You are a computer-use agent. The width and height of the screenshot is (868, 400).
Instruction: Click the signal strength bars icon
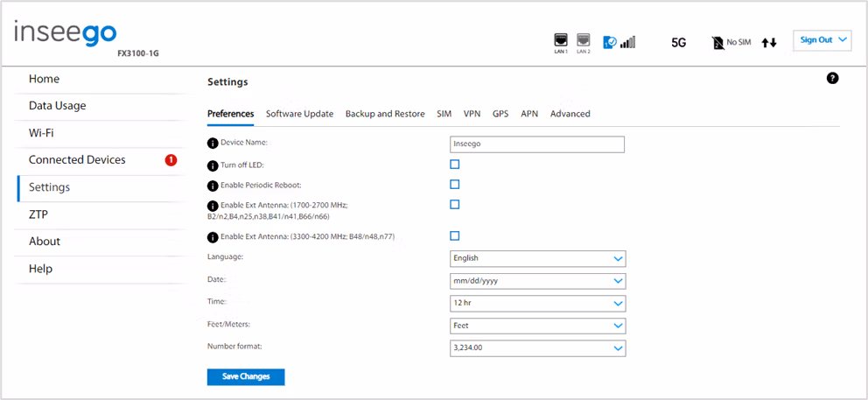click(627, 42)
